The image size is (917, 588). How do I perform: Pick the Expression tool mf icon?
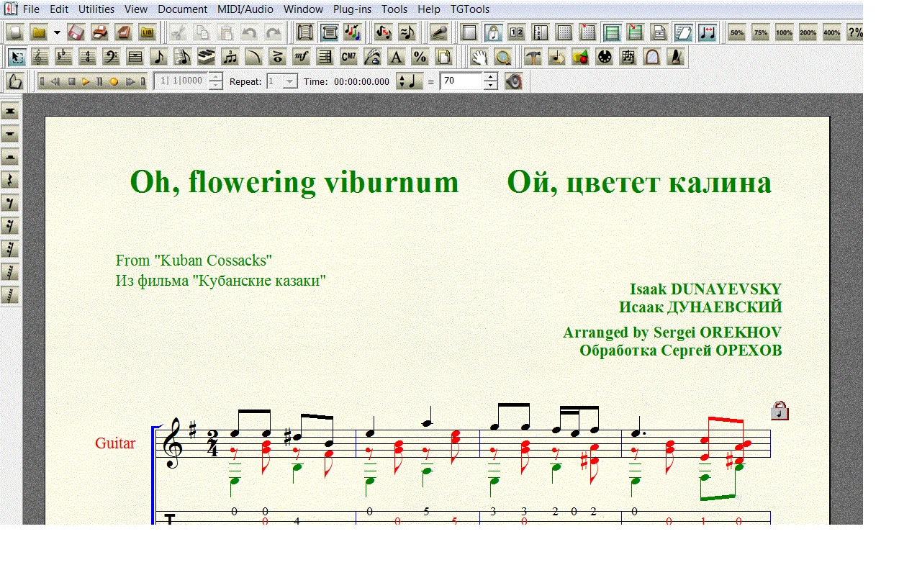click(x=301, y=57)
